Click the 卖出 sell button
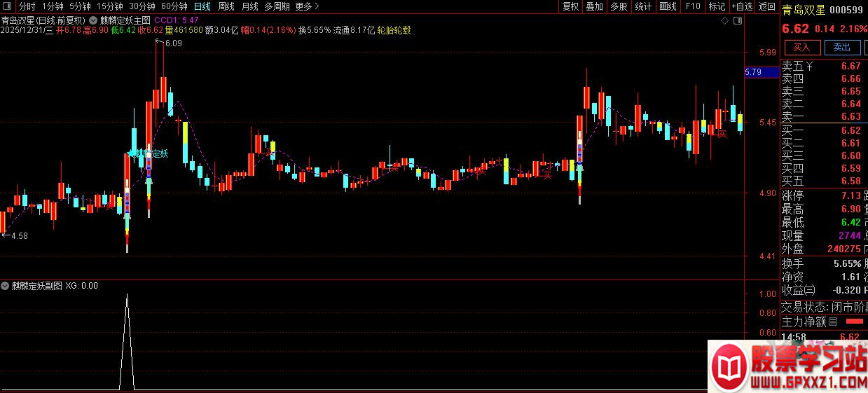 [x=841, y=48]
